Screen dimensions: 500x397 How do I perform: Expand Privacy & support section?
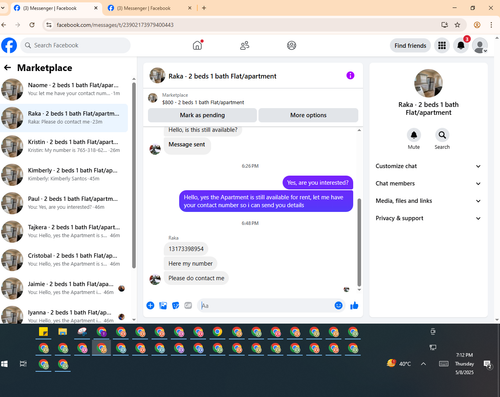(x=428, y=218)
